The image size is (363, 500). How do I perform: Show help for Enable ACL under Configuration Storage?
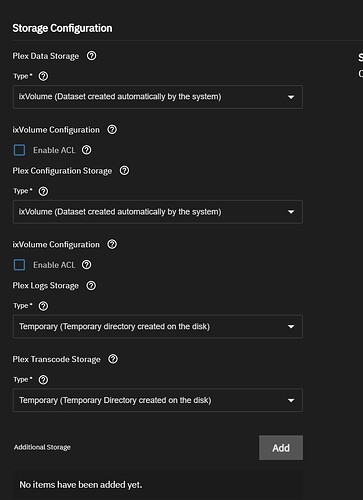[x=87, y=265]
